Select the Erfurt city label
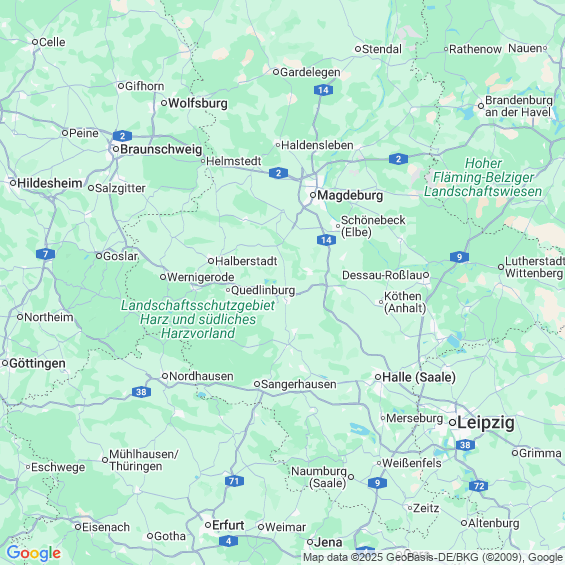 point(228,525)
